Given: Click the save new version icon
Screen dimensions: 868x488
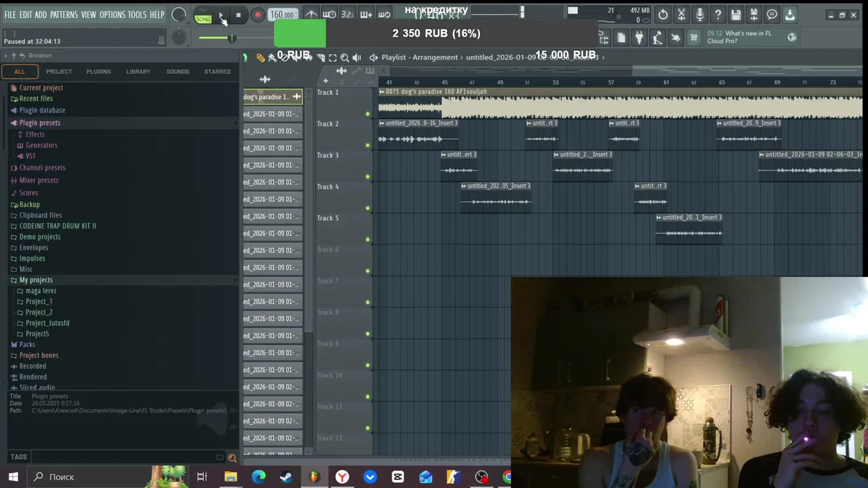Looking at the screenshot, I should tap(753, 14).
